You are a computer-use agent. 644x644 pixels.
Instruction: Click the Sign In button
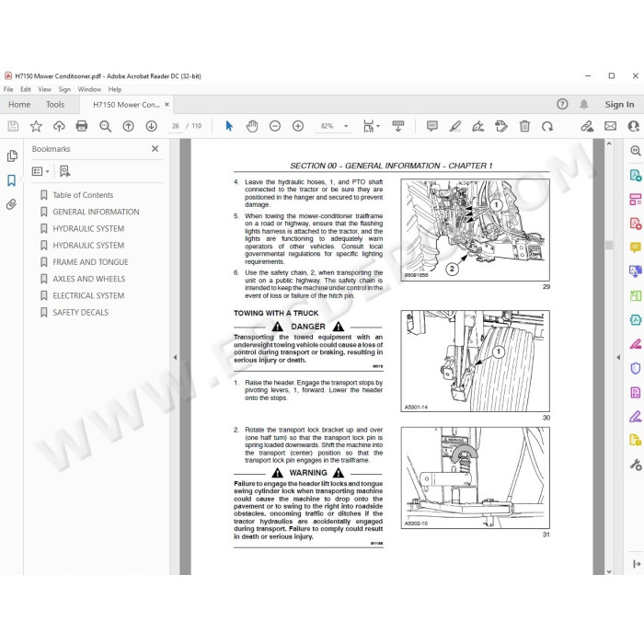[x=619, y=104]
